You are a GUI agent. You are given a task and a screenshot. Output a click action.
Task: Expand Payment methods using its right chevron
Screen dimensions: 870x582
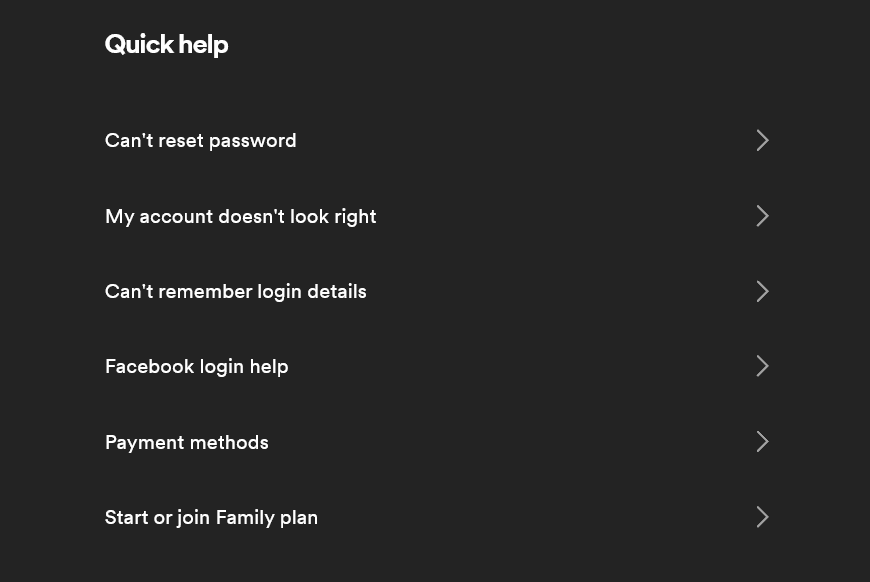tap(762, 442)
